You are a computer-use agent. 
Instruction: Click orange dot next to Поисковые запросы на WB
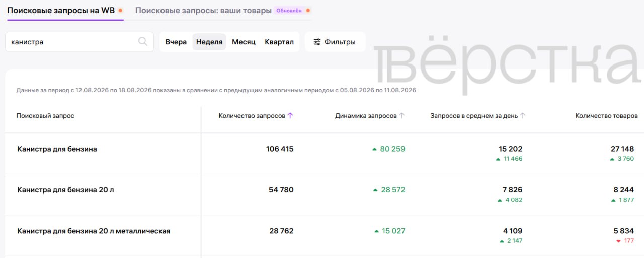(120, 10)
